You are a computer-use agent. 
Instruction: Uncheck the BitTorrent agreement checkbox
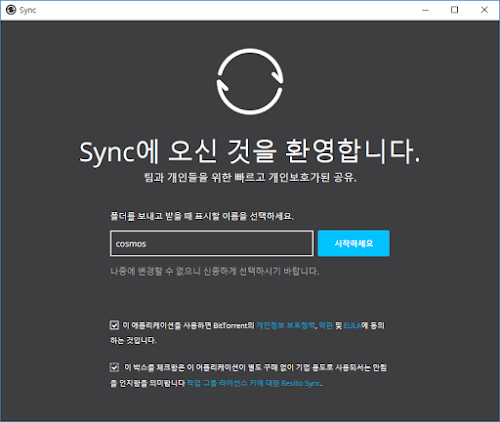click(x=114, y=325)
